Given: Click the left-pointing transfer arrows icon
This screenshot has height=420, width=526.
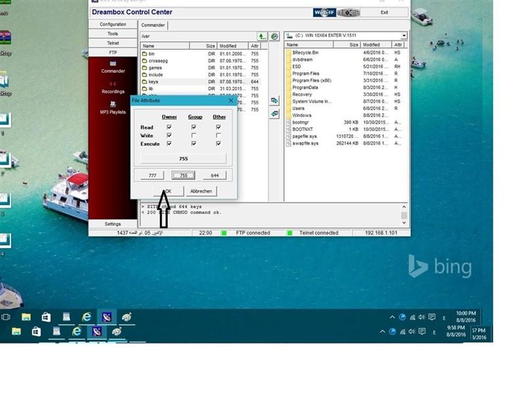Looking at the screenshot, I should [x=274, y=114].
